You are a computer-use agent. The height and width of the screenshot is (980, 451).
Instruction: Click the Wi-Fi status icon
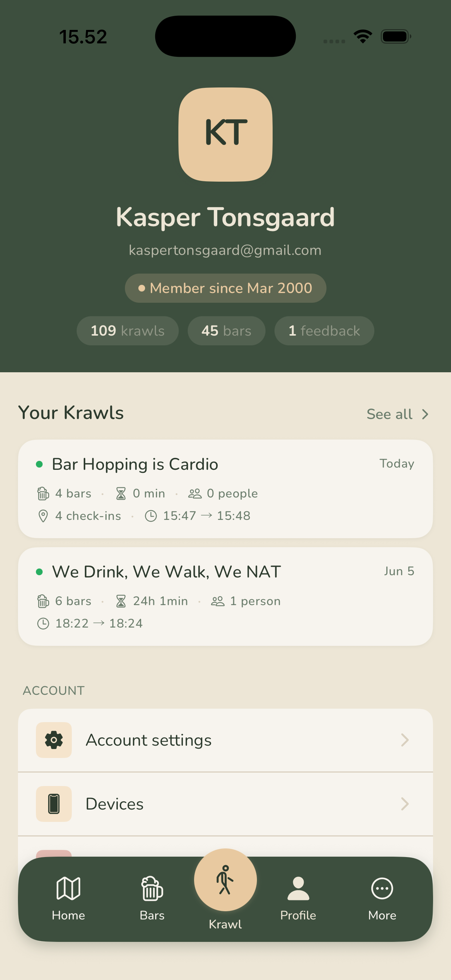point(363,37)
